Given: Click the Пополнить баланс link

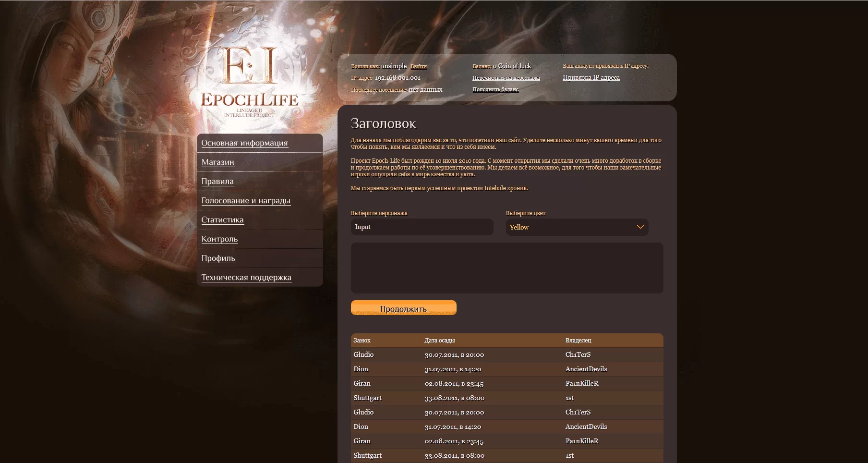Looking at the screenshot, I should 495,89.
